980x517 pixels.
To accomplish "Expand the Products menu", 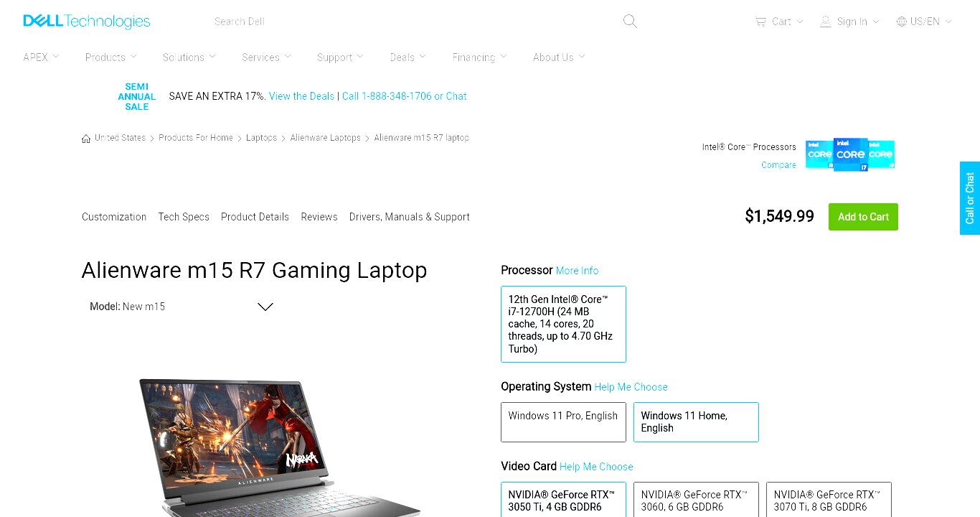I will click(111, 57).
